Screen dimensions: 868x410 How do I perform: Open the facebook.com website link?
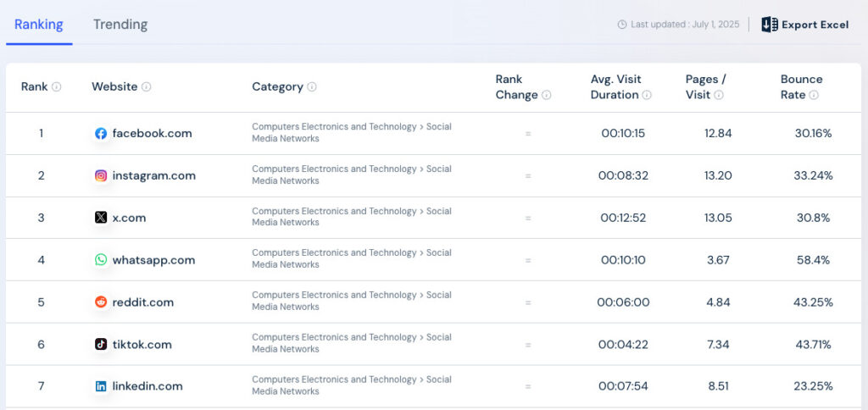tap(152, 133)
